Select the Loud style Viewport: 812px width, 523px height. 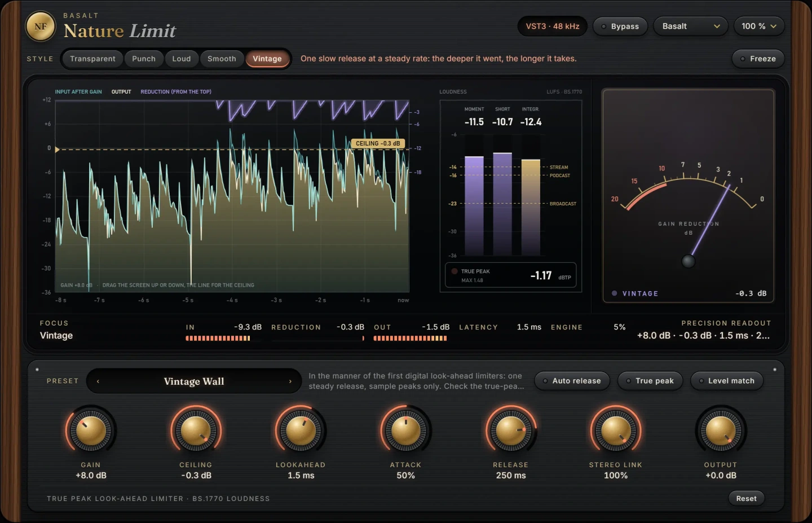[182, 59]
